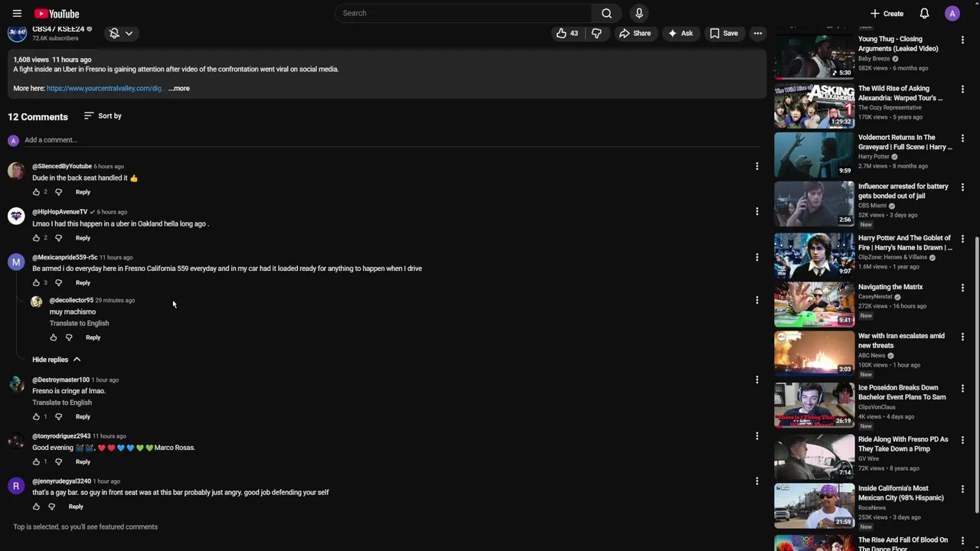
Task: Click the page vertical scrollbar
Action: coord(975,375)
